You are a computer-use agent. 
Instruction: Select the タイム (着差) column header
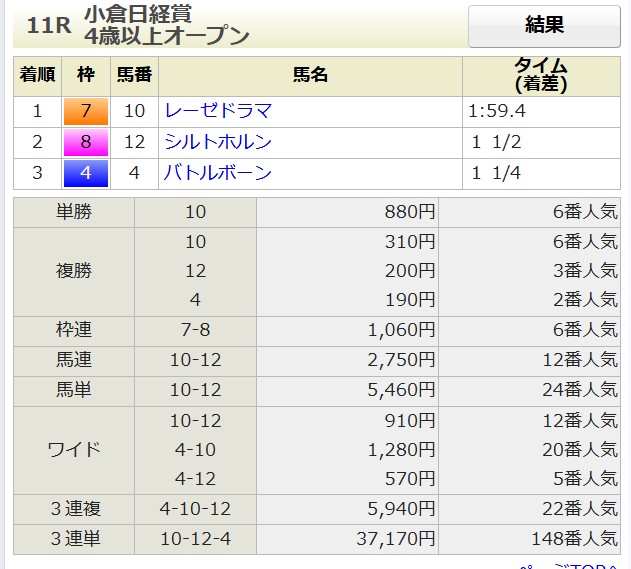pos(541,76)
